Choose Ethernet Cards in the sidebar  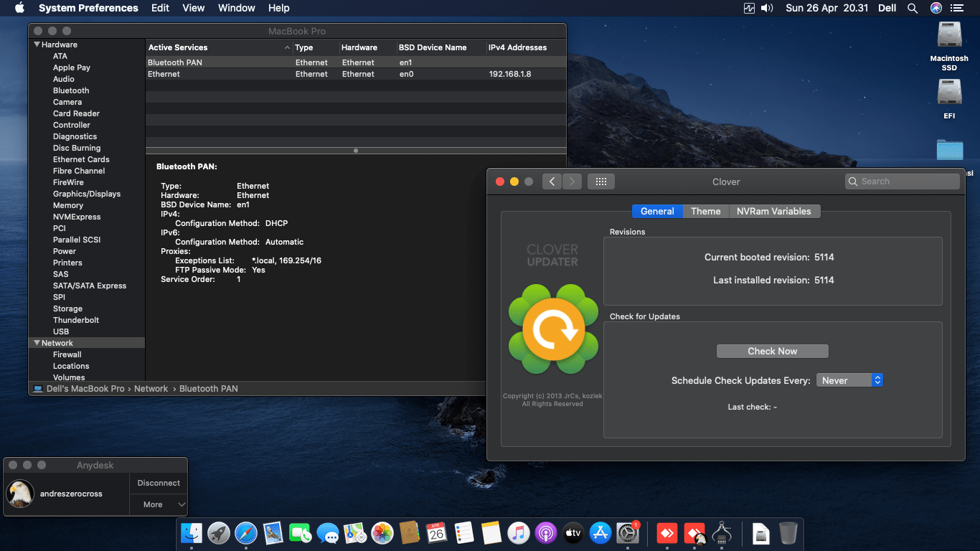tap(81, 159)
